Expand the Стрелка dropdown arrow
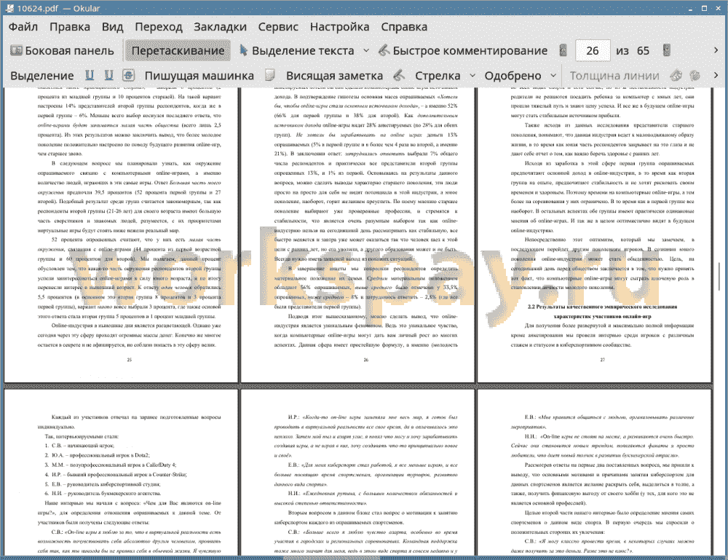The image size is (728, 560). [x=472, y=75]
